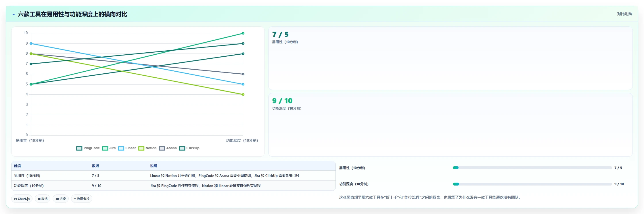The height and width of the screenshot is (214, 644).
Task: Click Notion data point at 功能深度 value 4
Action: coord(243,94)
